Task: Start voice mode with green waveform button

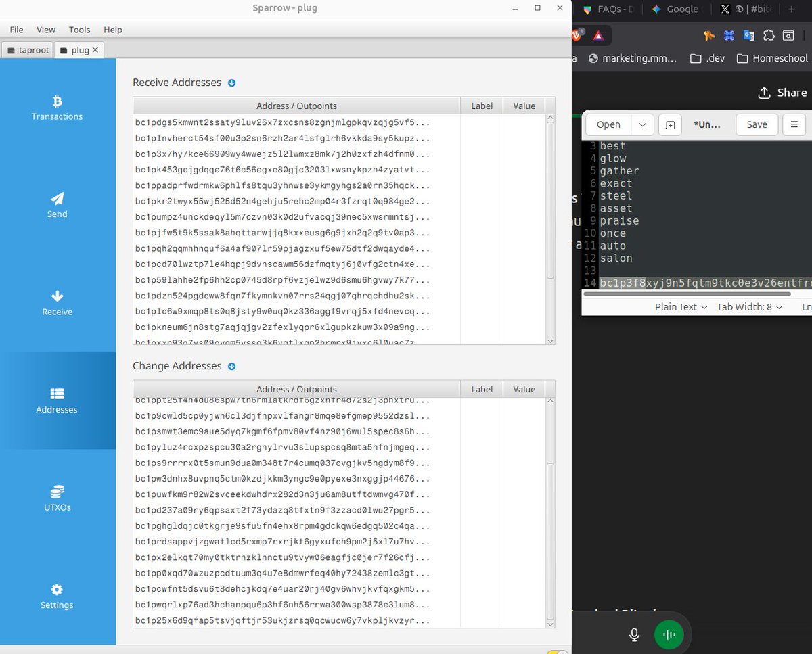Action: pyautogui.click(x=669, y=634)
